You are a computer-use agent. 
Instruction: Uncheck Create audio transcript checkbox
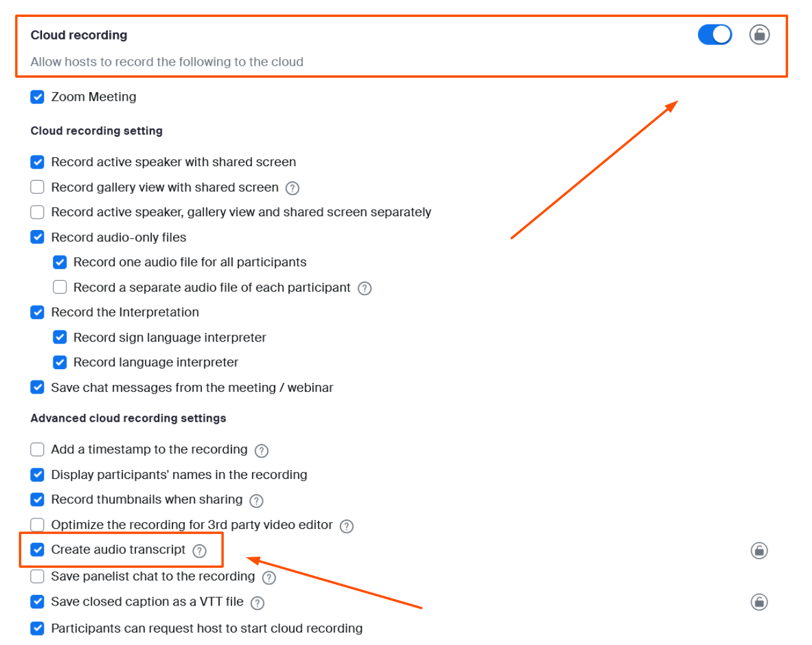pyautogui.click(x=38, y=550)
